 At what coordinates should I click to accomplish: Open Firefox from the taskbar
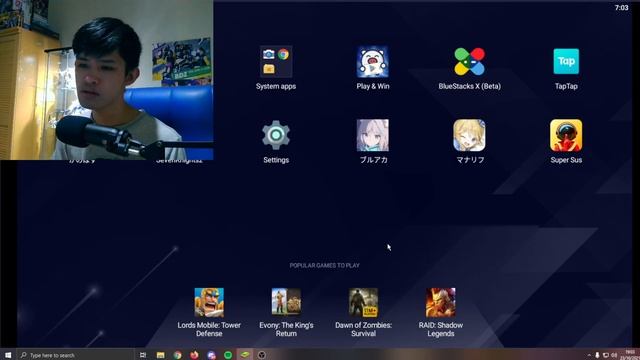coord(194,355)
